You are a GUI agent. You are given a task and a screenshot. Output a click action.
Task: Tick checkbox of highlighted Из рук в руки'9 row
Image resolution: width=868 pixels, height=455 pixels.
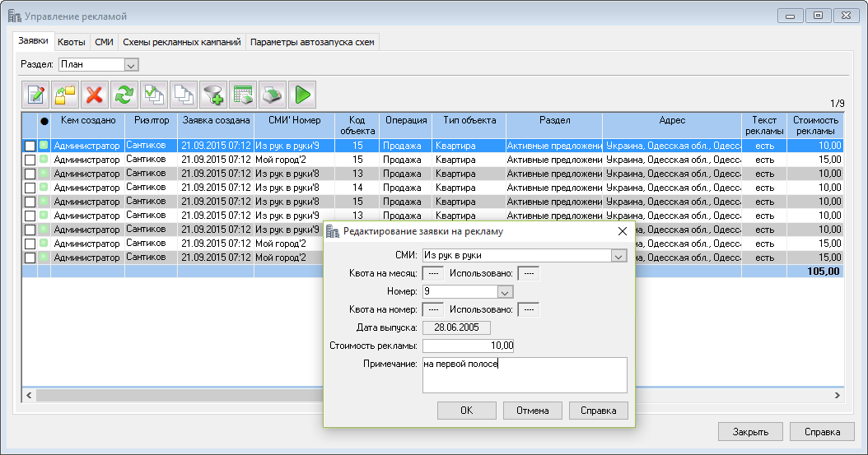pyautogui.click(x=30, y=146)
